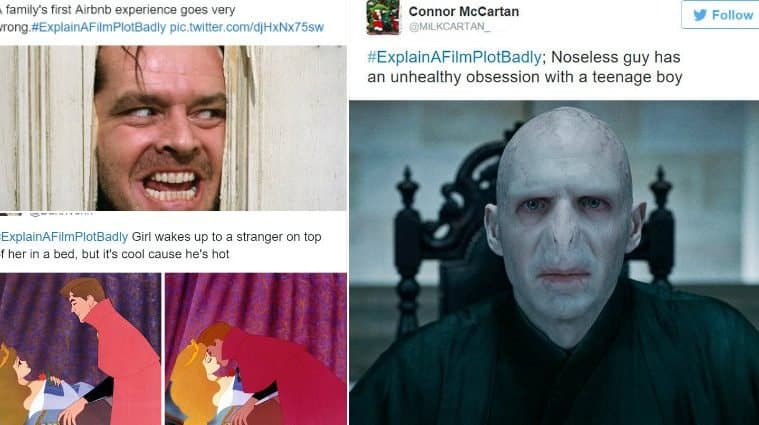Open the Connor McCartan display name
Image resolution: width=759 pixels, height=425 pixels.
point(463,11)
